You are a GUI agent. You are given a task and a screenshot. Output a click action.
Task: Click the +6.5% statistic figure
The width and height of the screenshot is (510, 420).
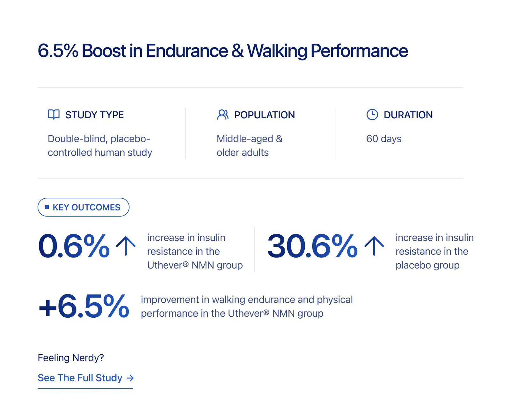pos(84,306)
